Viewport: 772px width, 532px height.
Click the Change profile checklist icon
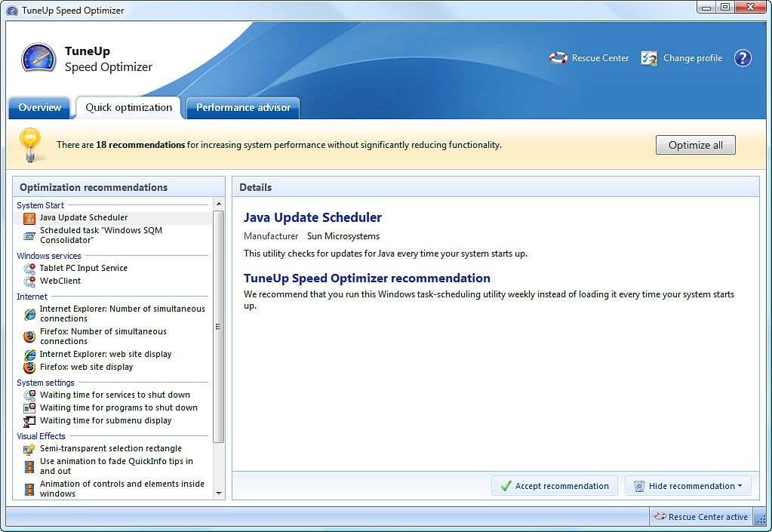[649, 58]
